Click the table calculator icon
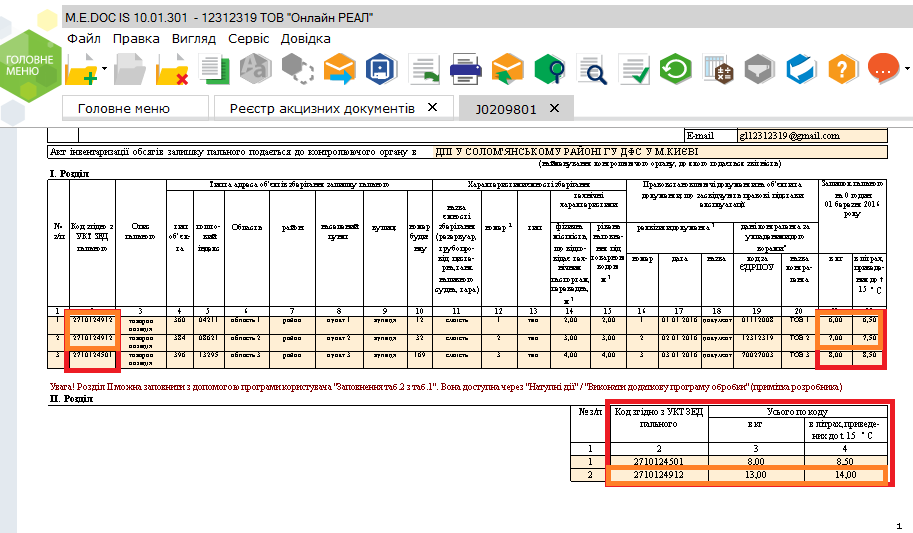Screen dimensions: 913x533 (720, 70)
